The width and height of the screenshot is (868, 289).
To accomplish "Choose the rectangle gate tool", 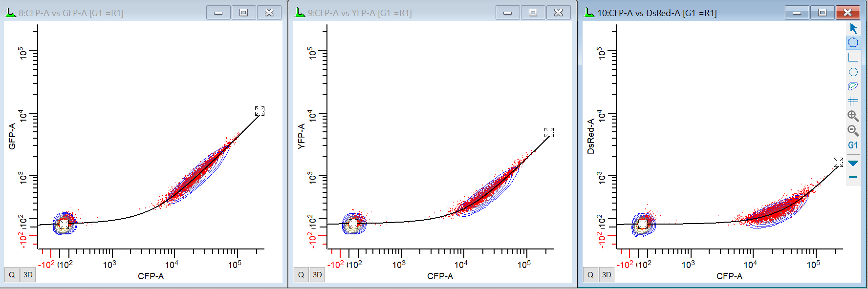I will [x=853, y=58].
